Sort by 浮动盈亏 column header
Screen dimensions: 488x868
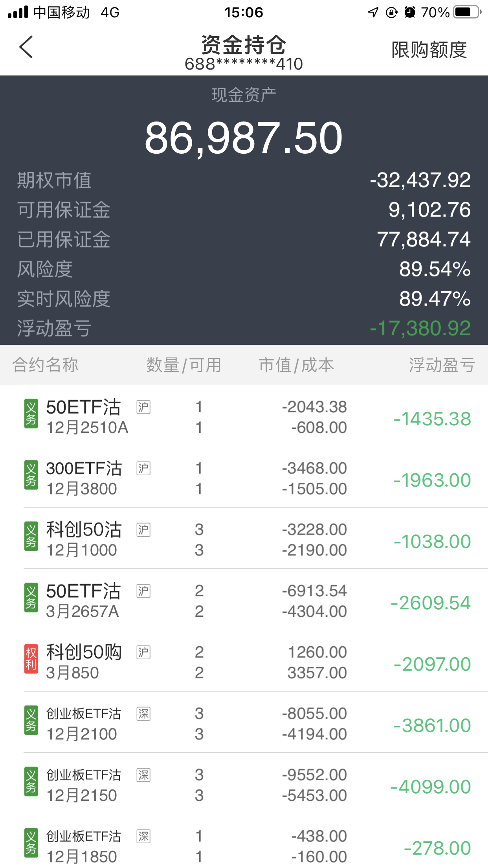tap(442, 365)
